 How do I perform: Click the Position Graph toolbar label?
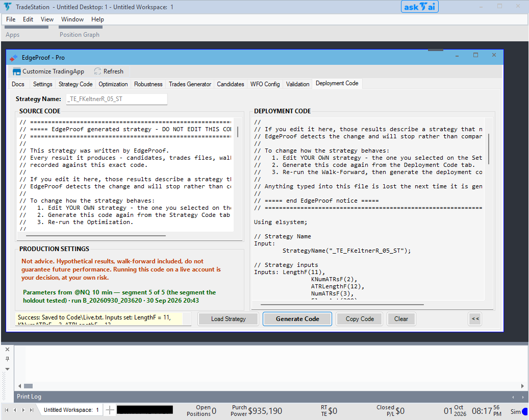[x=80, y=34]
